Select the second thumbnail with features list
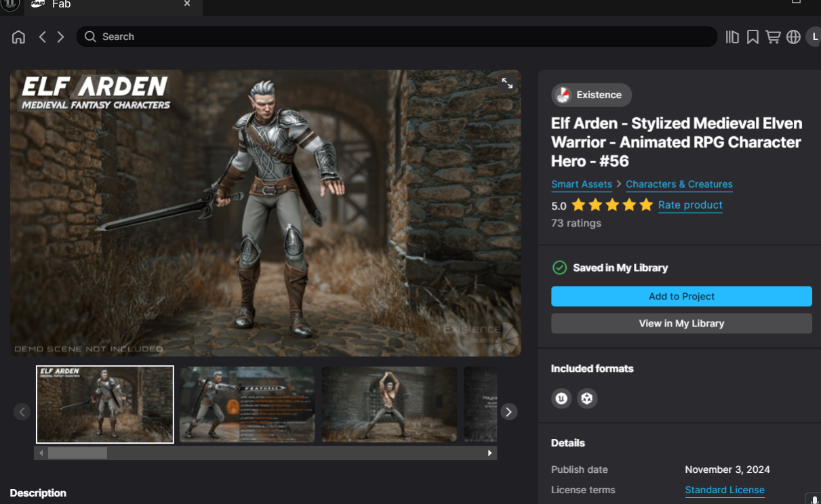 tap(247, 404)
